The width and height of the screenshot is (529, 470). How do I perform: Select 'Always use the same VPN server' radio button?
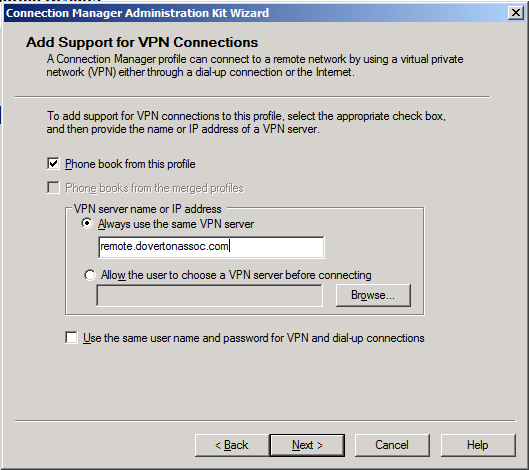tap(87, 223)
